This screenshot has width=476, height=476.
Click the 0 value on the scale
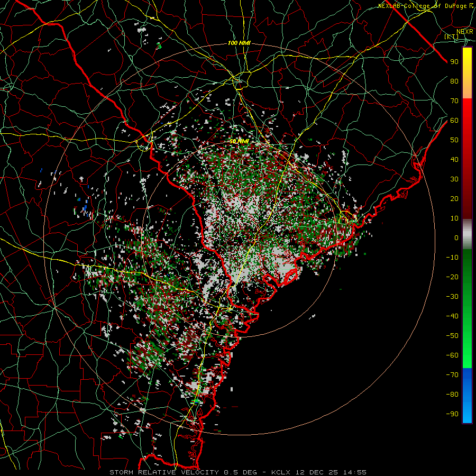[456, 238]
